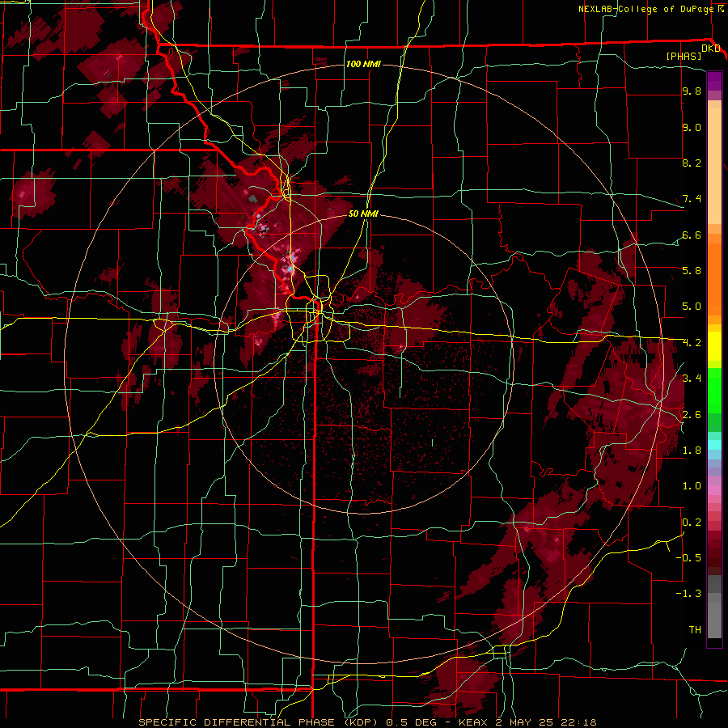
Task: Click the 3.4 scale value
Action: (692, 378)
